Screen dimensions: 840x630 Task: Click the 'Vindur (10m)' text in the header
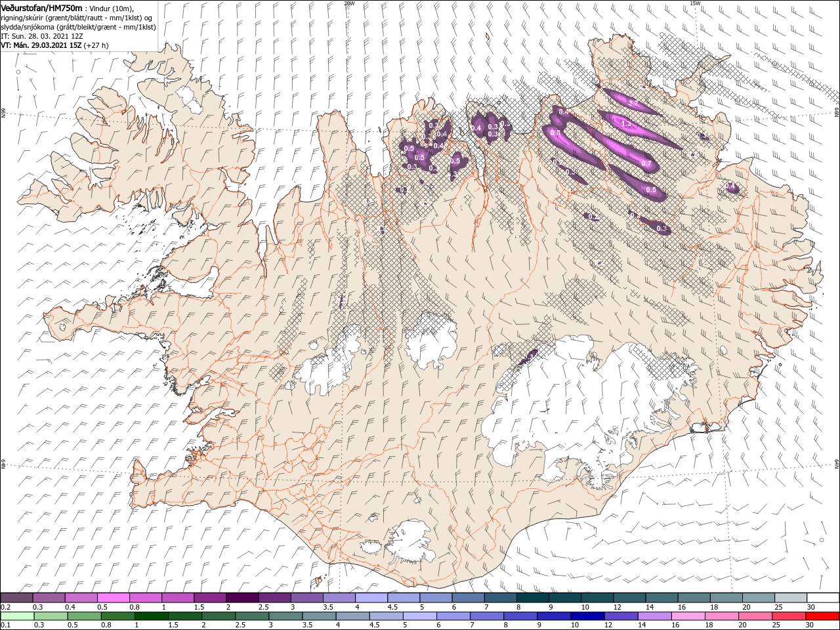[111, 8]
